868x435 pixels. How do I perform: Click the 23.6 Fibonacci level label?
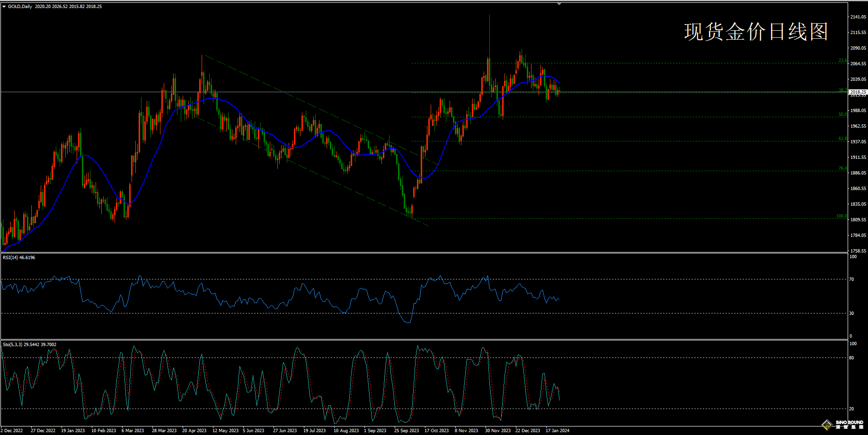842,61
